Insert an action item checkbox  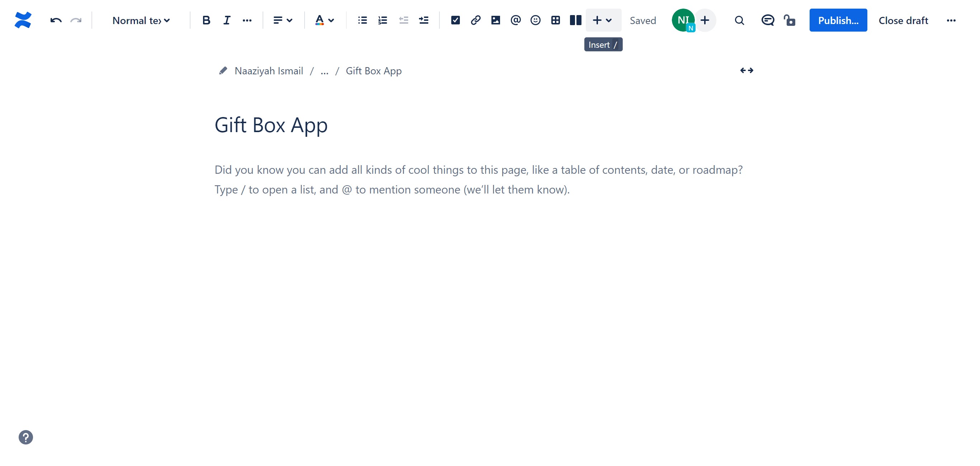point(455,20)
